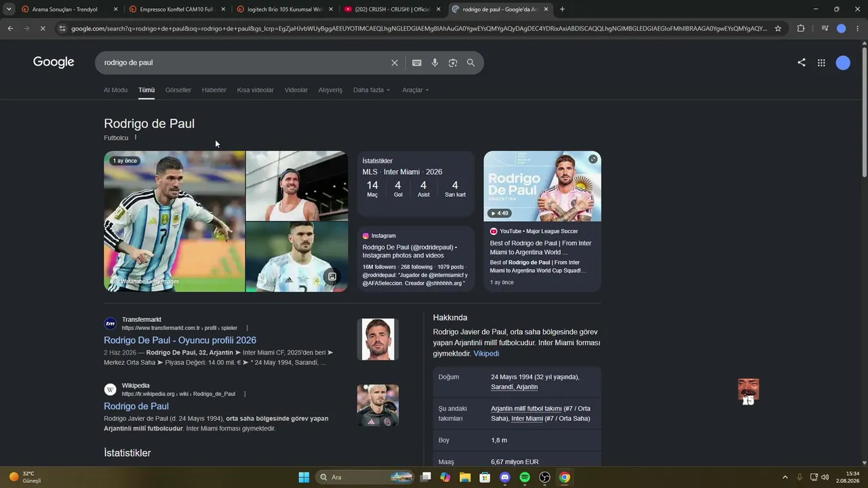868x488 pixels.
Task: Open Chrome's tab search dropdown
Action: coord(9,9)
